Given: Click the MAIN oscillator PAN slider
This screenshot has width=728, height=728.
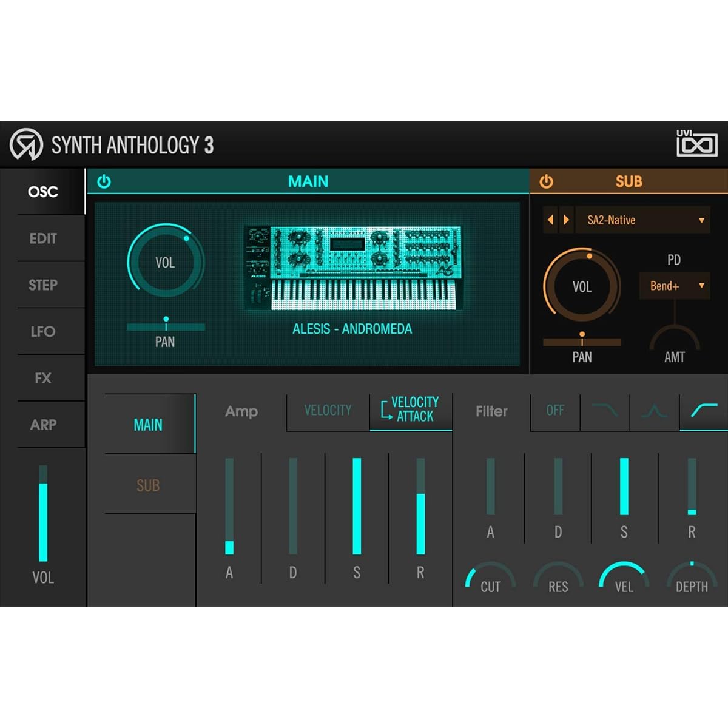Looking at the screenshot, I should click(166, 326).
